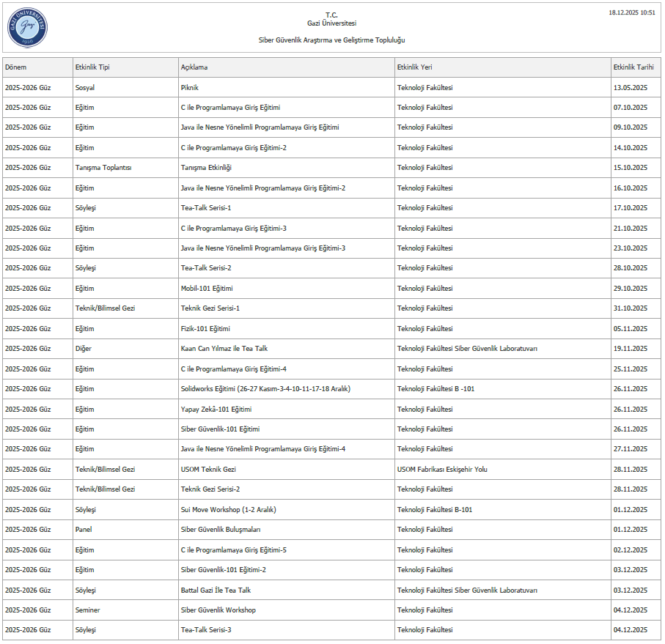This screenshot has width=665, height=644.
Task: Select the Sui Move Workshop entry
Action: [229, 510]
